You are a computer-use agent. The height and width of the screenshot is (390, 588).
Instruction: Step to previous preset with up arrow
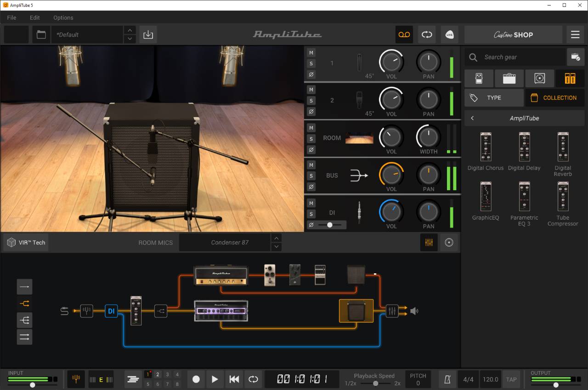pos(130,30)
